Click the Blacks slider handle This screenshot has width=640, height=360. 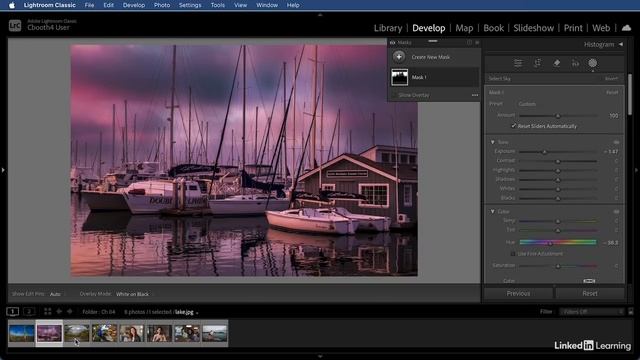tap(558, 198)
